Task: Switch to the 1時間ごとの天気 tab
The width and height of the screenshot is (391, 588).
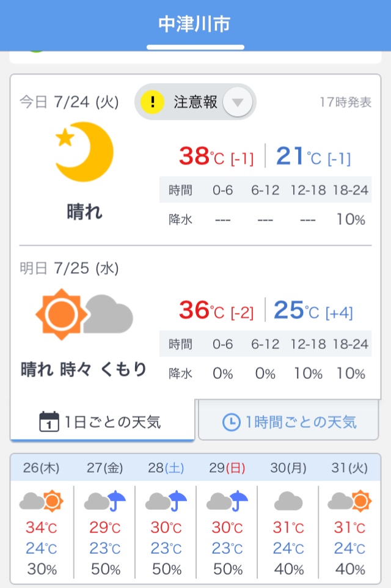Action: [288, 422]
